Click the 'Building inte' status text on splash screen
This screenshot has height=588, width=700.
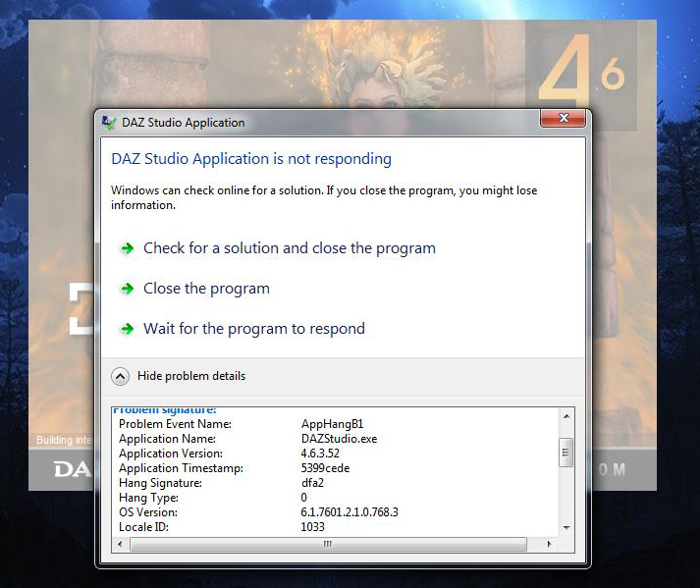64,440
